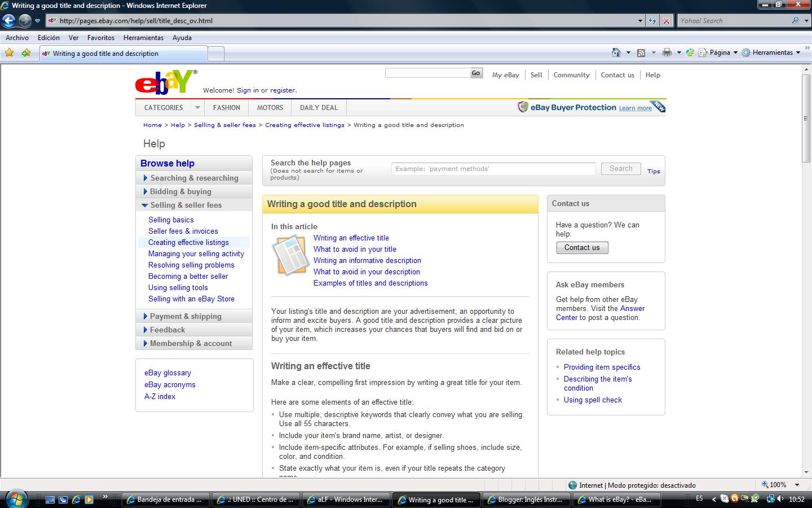Click the FASHION navigation tab
This screenshot has width=812, height=508.
click(227, 107)
